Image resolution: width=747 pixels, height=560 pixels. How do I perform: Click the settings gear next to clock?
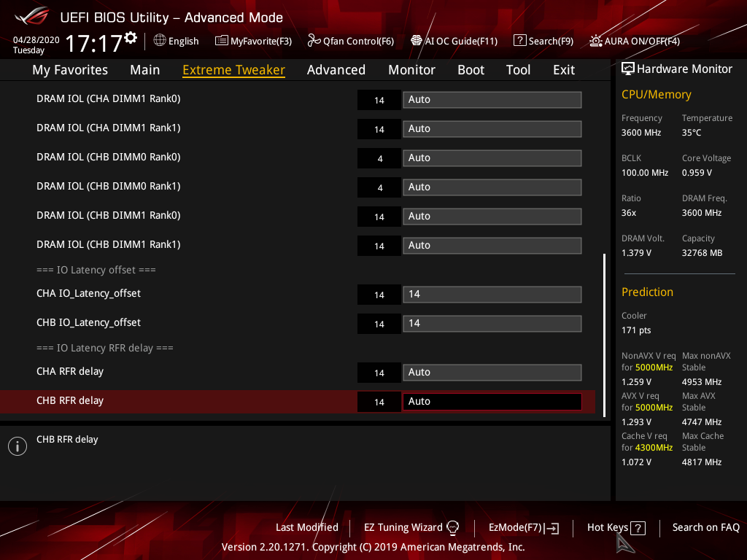pyautogui.click(x=131, y=38)
